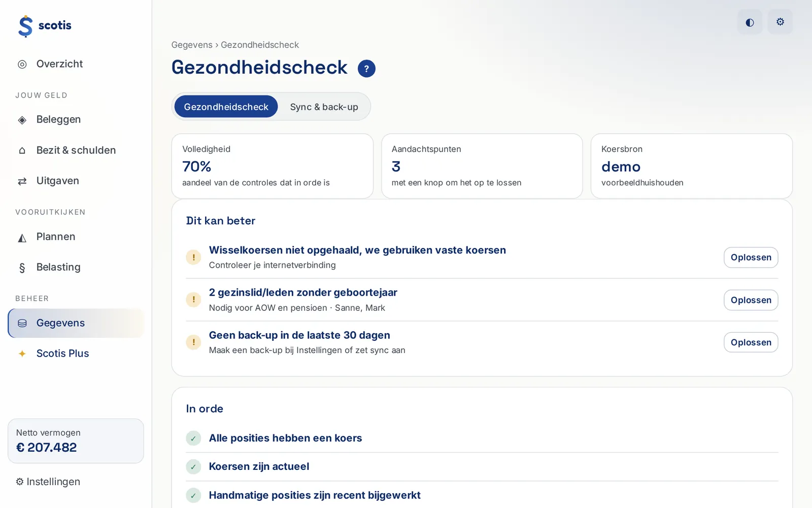Toggle dark mode with the half-circle button
This screenshot has width=812, height=508.
click(x=750, y=22)
